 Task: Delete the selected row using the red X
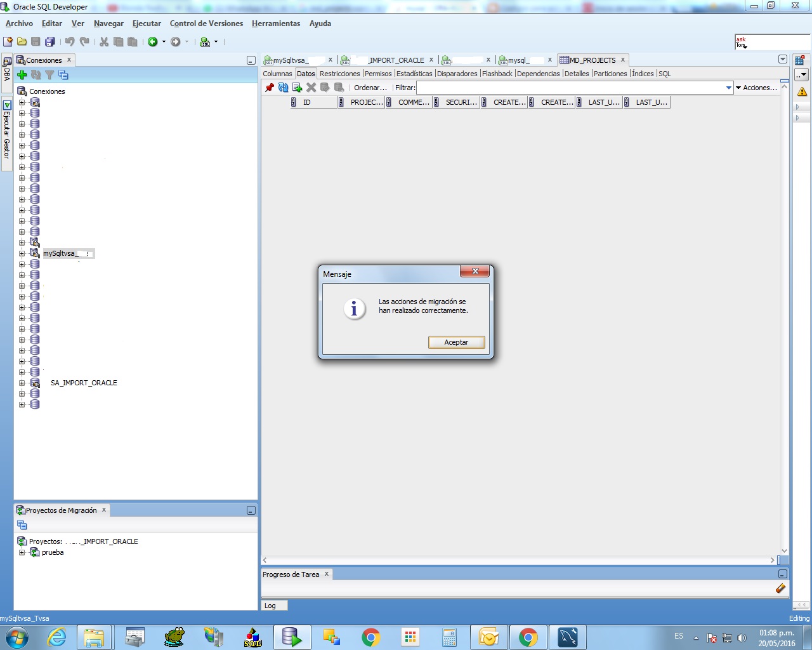(311, 88)
